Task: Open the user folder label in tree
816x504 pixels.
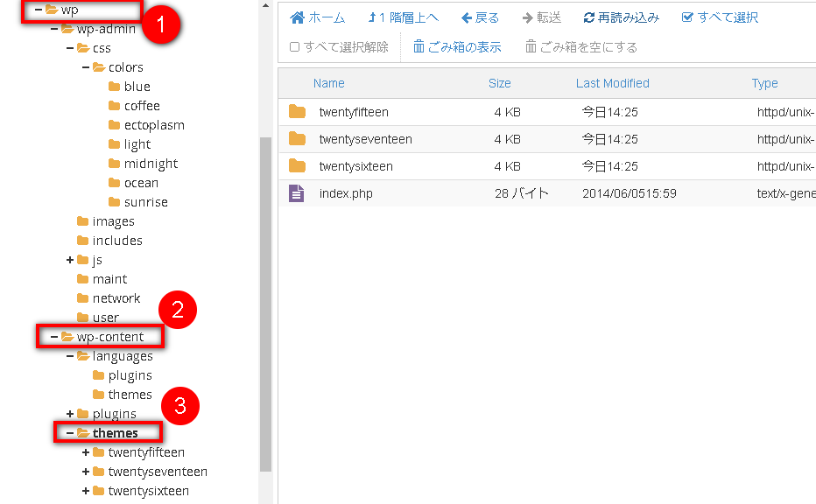Action: tap(106, 318)
